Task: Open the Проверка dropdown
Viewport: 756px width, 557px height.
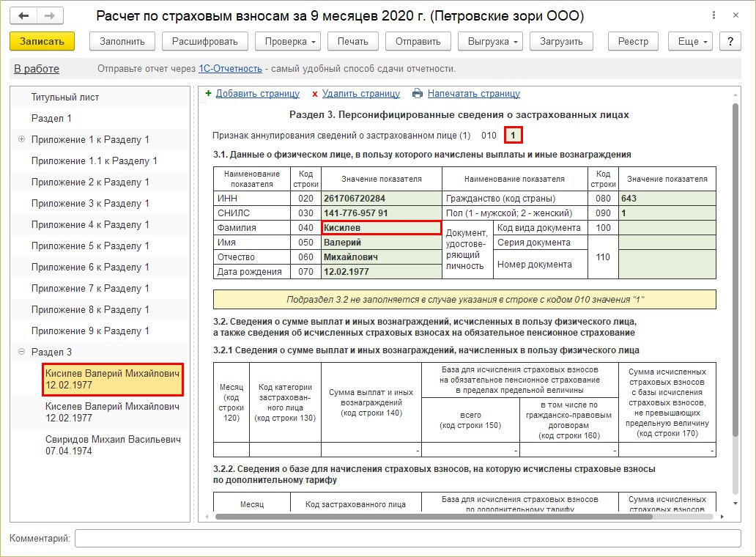Action: tap(289, 42)
